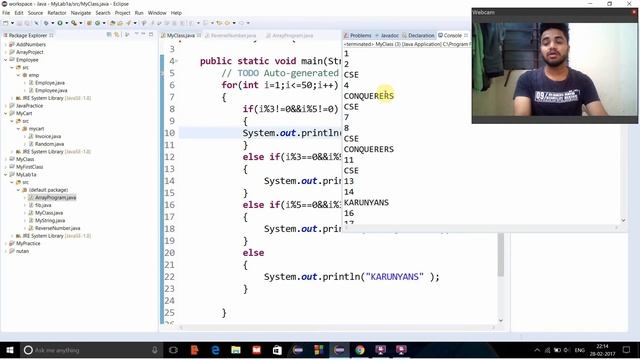Viewport: 640px width, 360px height.
Task: Open Google Chrome from the taskbar
Action: [x=360, y=350]
